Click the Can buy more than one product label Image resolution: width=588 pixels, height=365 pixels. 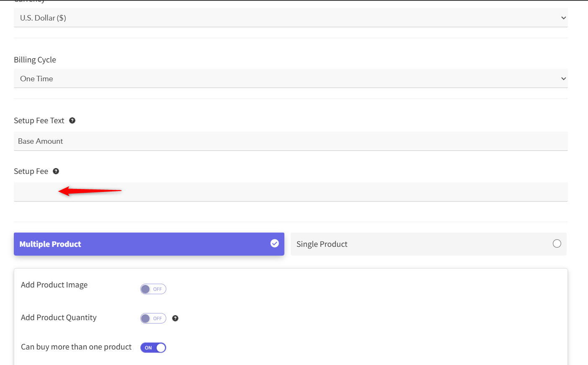76,347
